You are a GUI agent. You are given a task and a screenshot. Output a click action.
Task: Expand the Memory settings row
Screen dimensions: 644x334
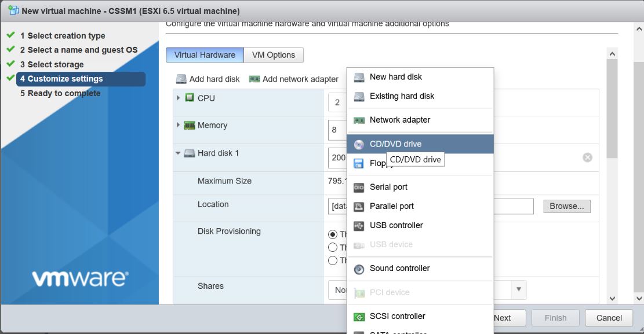178,124
